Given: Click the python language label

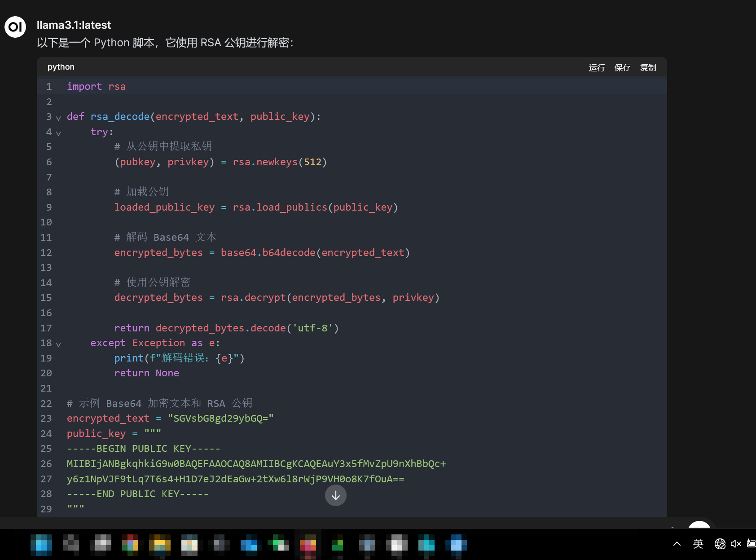Looking at the screenshot, I should pos(61,67).
